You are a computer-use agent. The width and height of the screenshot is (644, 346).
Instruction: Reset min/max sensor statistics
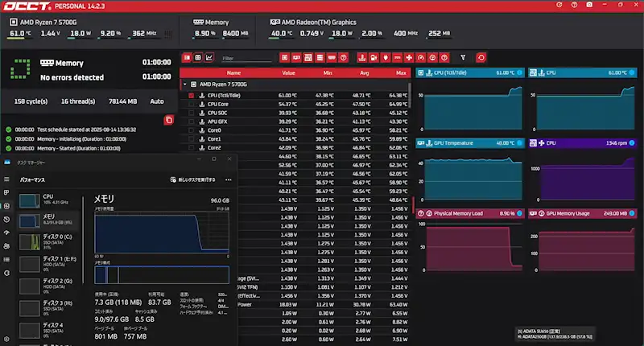click(481, 58)
